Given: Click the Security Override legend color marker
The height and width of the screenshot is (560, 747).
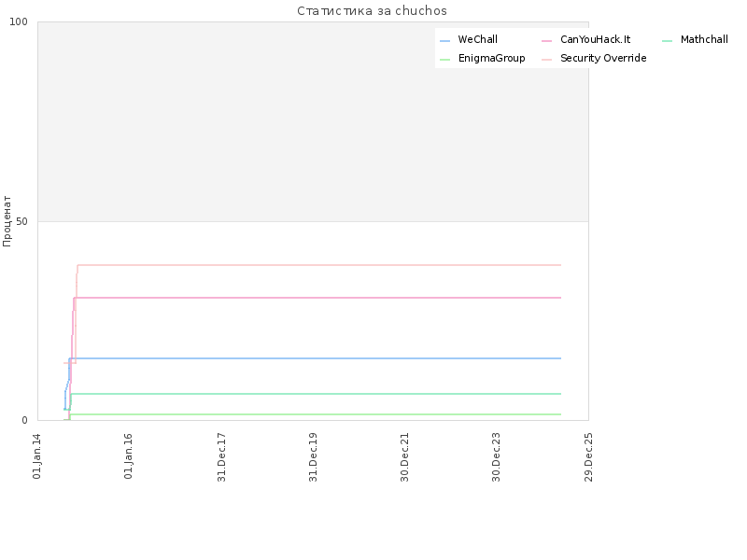Looking at the screenshot, I should (x=546, y=60).
